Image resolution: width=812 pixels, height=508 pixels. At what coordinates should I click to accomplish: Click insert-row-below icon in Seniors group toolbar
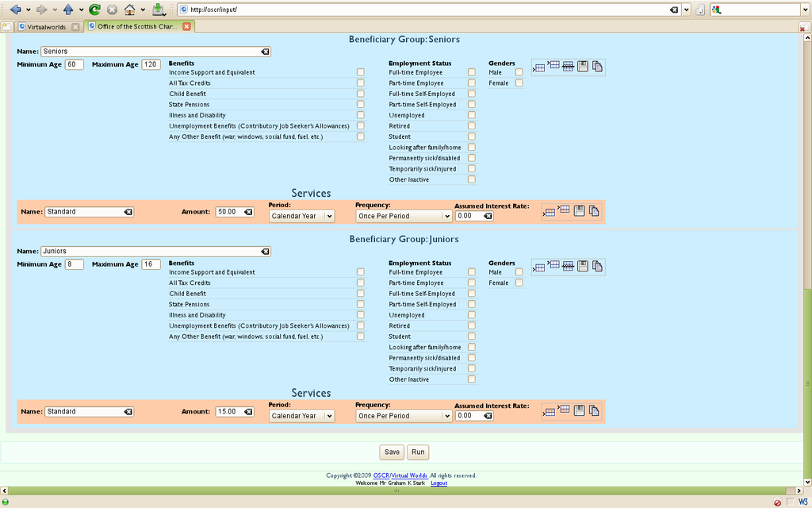pos(539,68)
